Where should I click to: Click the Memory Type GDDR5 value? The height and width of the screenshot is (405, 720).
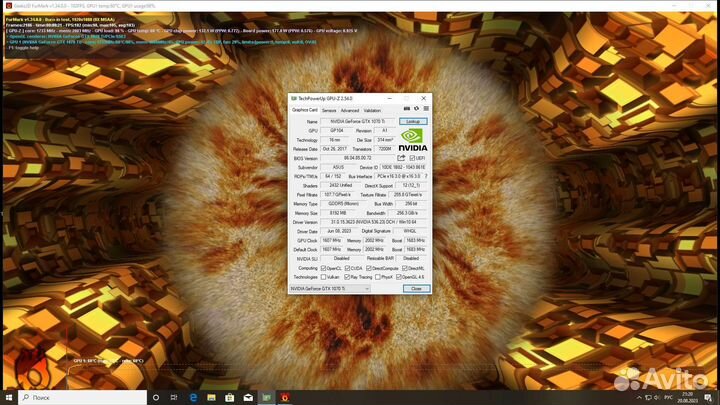tap(343, 204)
